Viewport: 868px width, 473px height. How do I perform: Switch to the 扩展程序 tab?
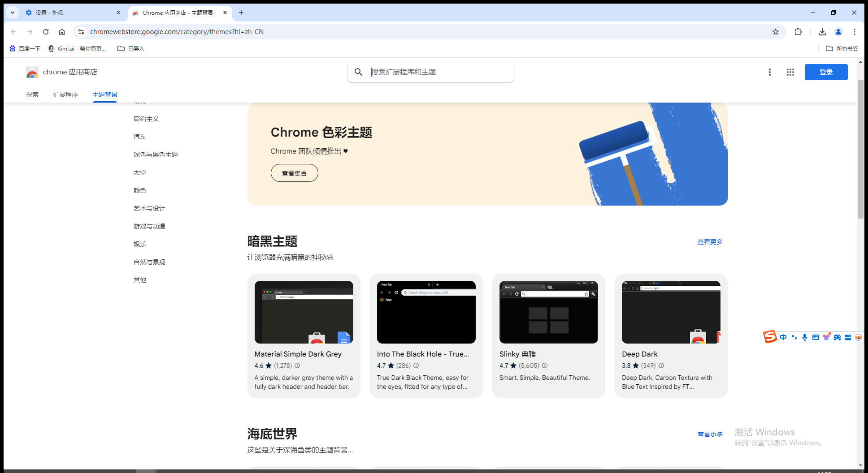pos(65,95)
